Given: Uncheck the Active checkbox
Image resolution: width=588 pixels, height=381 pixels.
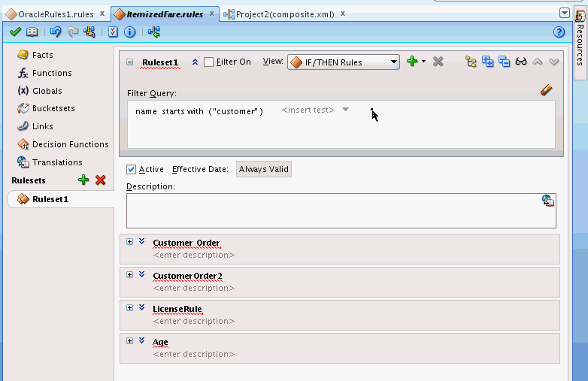Looking at the screenshot, I should pyautogui.click(x=131, y=169).
